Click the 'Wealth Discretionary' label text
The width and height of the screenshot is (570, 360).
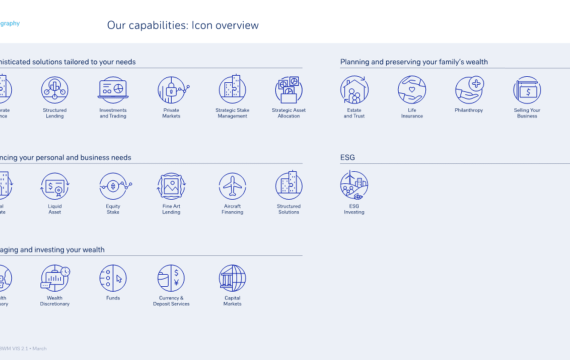tap(55, 301)
